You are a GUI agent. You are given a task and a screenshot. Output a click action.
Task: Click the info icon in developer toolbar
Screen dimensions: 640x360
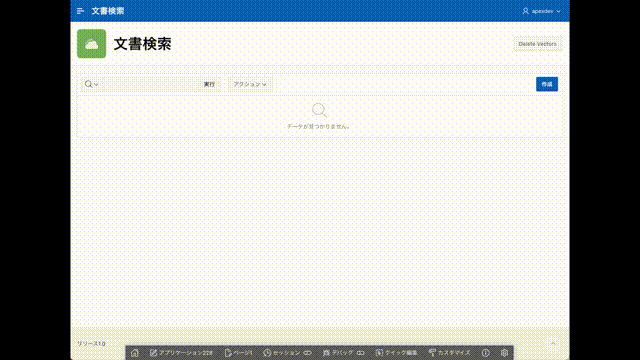point(485,353)
